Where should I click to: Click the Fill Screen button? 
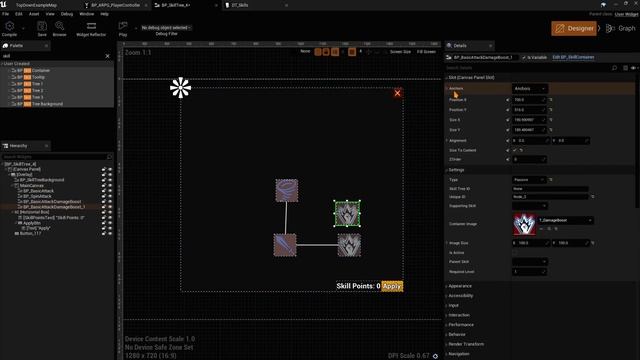pyautogui.click(x=426, y=52)
